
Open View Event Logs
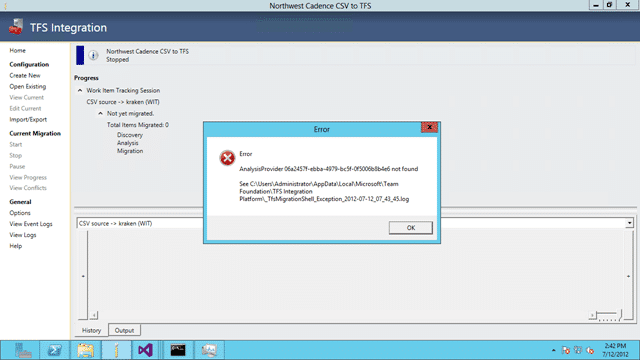point(31,224)
